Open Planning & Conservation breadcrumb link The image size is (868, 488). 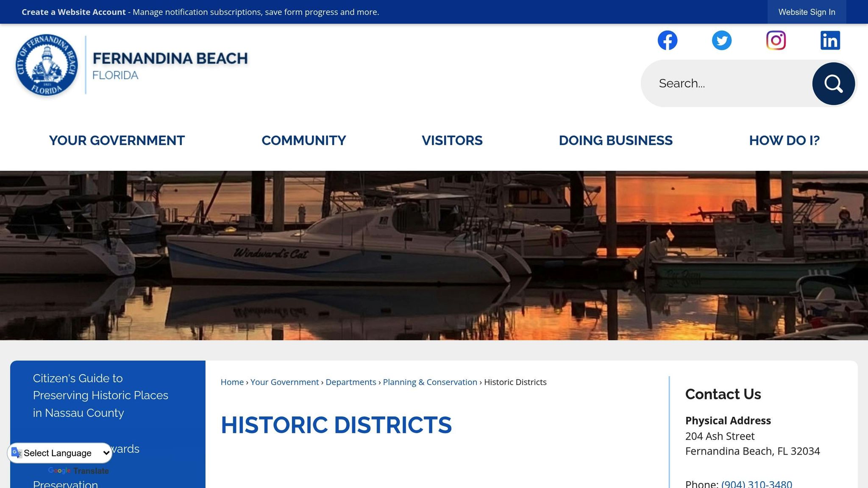click(x=430, y=382)
